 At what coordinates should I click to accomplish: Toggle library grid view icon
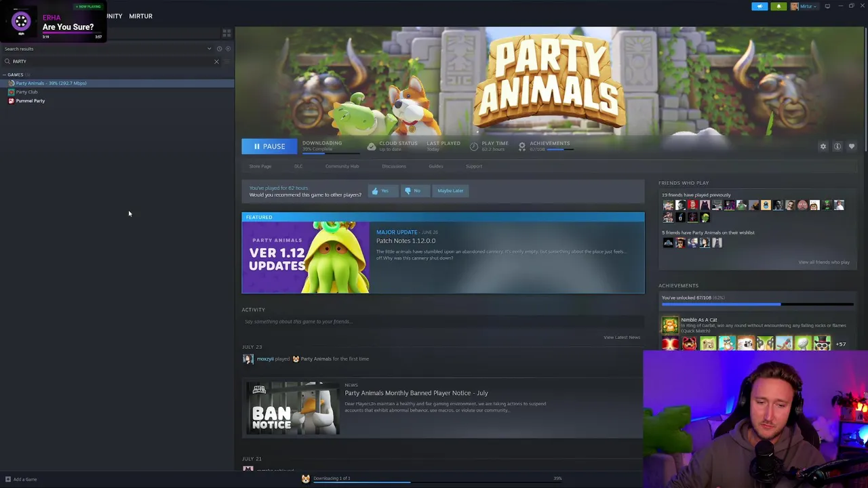226,33
